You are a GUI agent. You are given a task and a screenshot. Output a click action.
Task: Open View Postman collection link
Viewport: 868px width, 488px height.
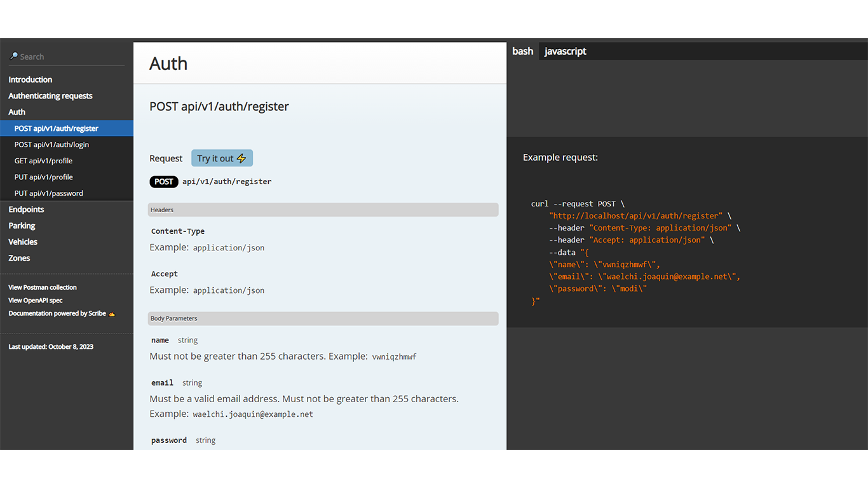[x=43, y=287]
